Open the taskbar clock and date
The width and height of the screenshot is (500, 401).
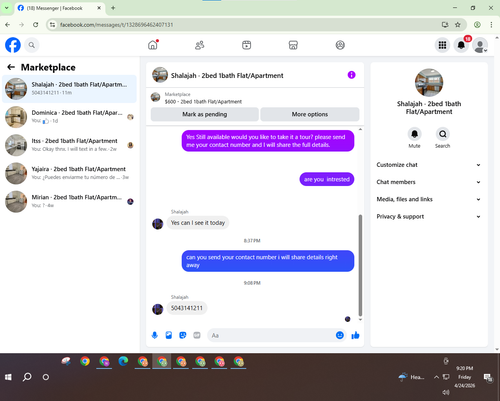465,377
